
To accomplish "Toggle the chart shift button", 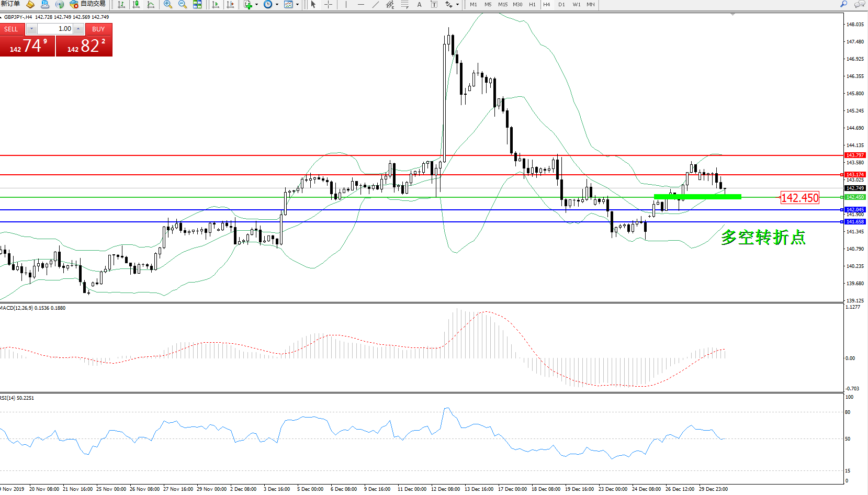I will click(x=230, y=5).
